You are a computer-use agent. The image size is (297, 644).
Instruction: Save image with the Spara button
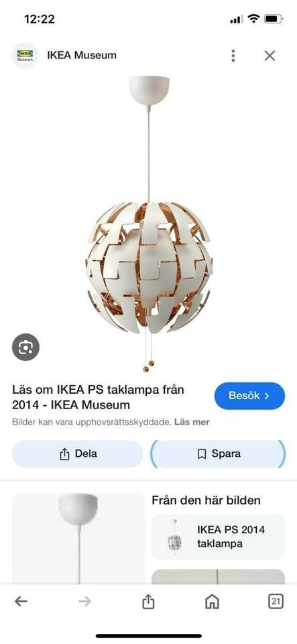click(x=219, y=454)
